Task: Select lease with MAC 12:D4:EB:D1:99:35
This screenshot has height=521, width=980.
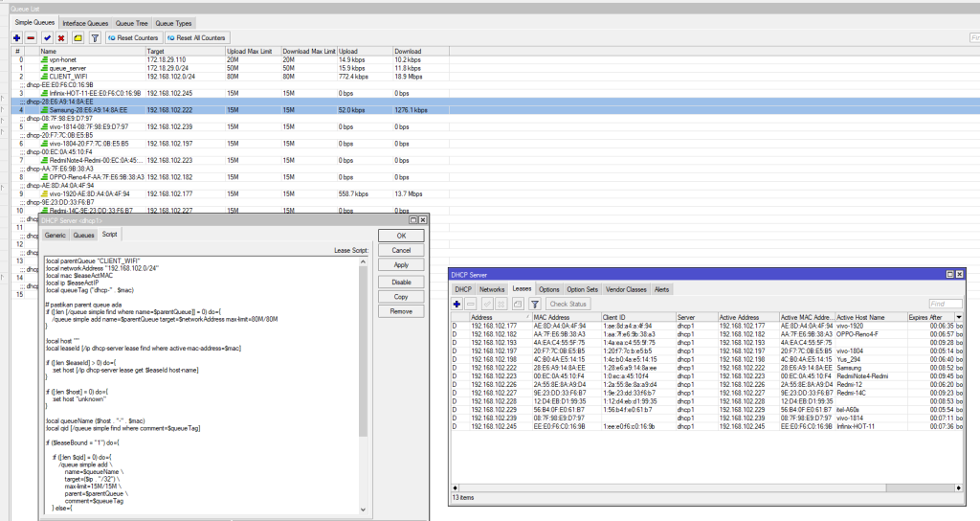Action: coord(707,401)
